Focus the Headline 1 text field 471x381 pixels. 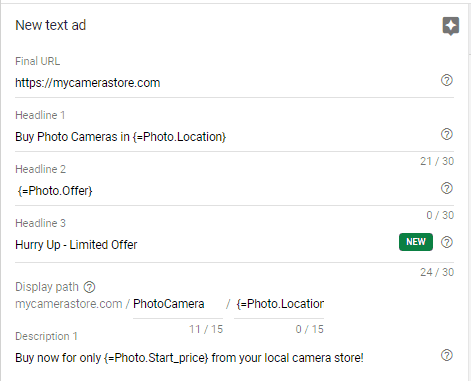click(227, 137)
